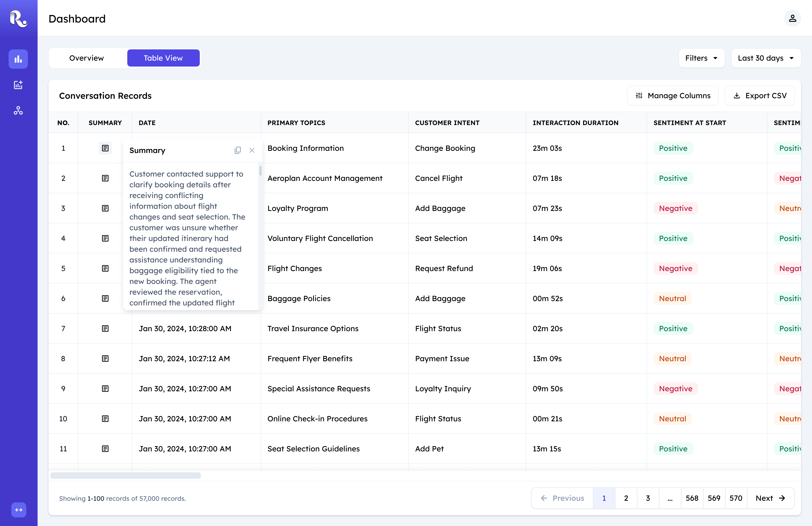Screen dimensions: 812x526
Task: Click the horizontal table scrollbar
Action: click(x=126, y=475)
